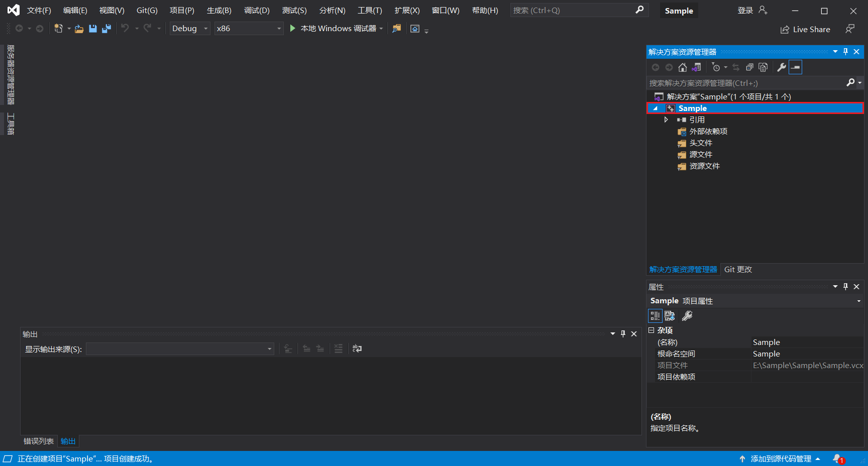Viewport: 868px width, 466px height.
Task: Click the Show All Files icon
Action: [x=763, y=67]
